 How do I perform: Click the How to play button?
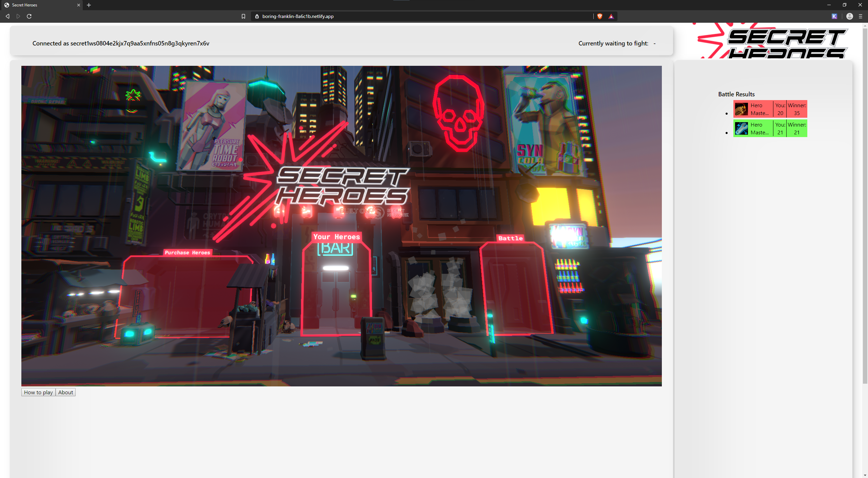point(38,392)
